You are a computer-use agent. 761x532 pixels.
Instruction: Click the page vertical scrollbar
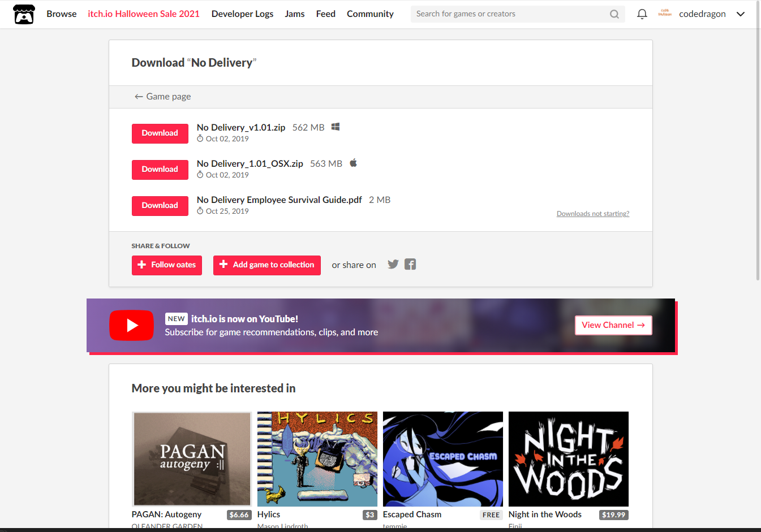tap(758, 140)
